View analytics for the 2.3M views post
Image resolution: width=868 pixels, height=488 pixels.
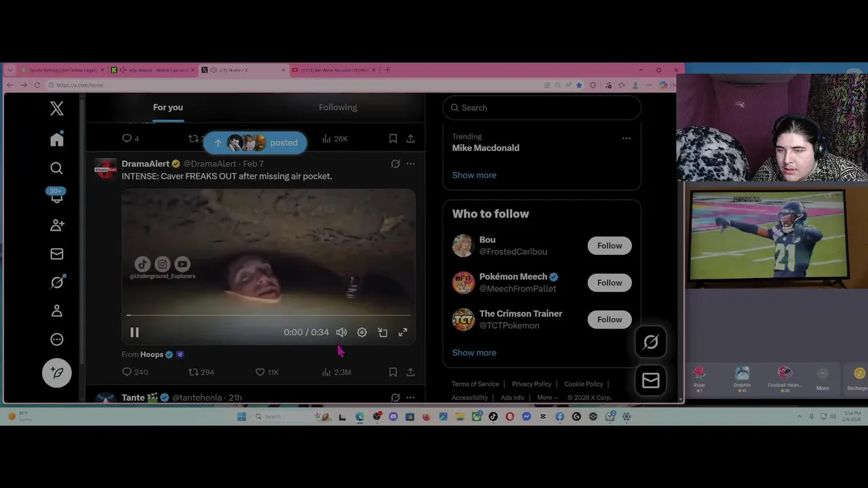pos(336,372)
